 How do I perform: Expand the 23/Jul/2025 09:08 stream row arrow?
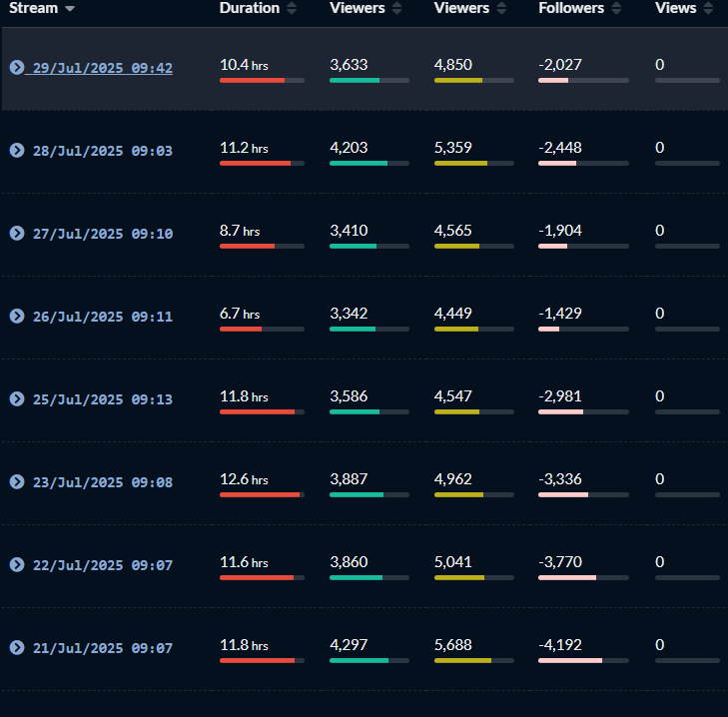tap(17, 482)
